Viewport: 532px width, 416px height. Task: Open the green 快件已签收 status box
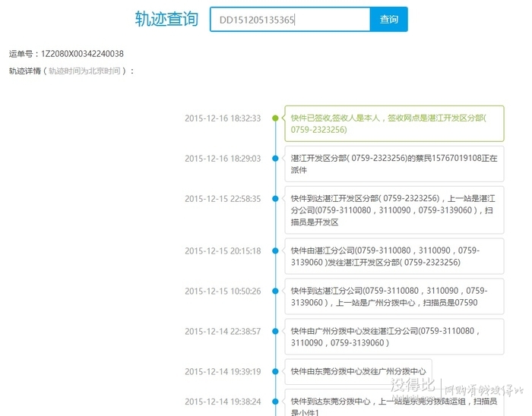(394, 124)
